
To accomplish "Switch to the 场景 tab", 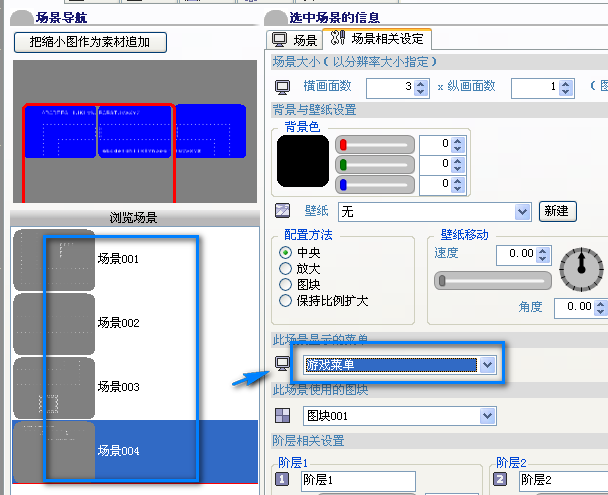I will [295, 40].
